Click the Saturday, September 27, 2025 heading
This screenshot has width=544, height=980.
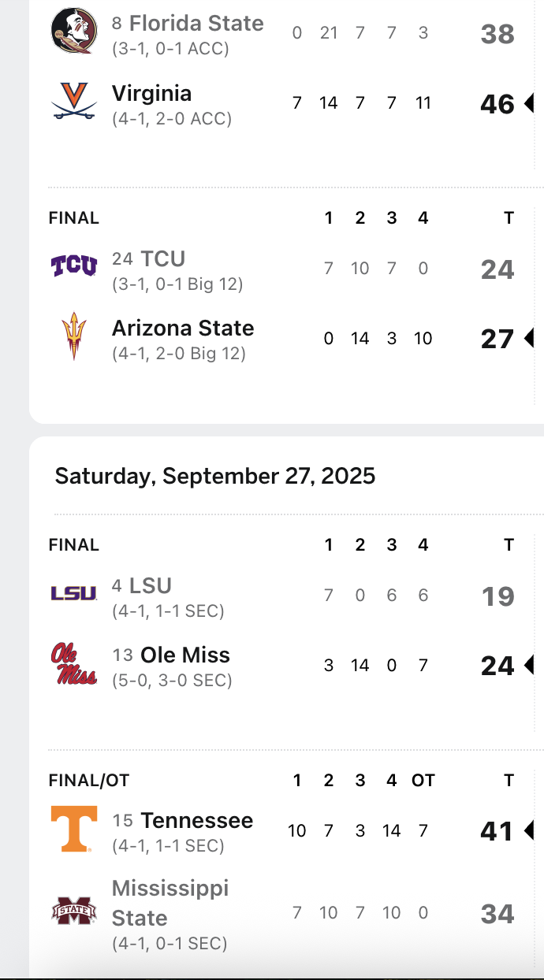coord(215,476)
